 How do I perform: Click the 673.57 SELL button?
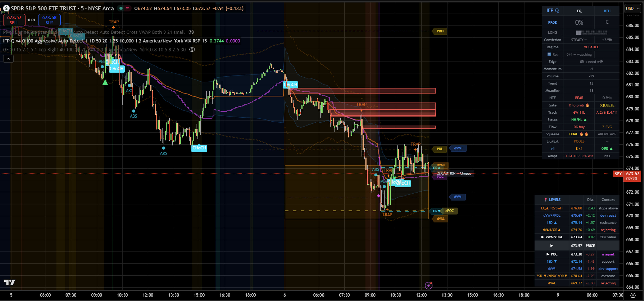pos(14,20)
